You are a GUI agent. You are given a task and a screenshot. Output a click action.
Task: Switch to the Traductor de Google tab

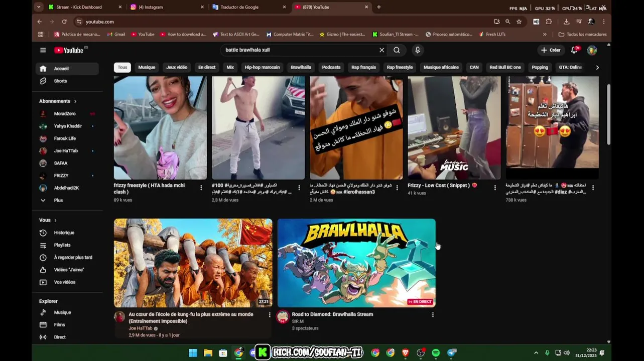[249, 7]
